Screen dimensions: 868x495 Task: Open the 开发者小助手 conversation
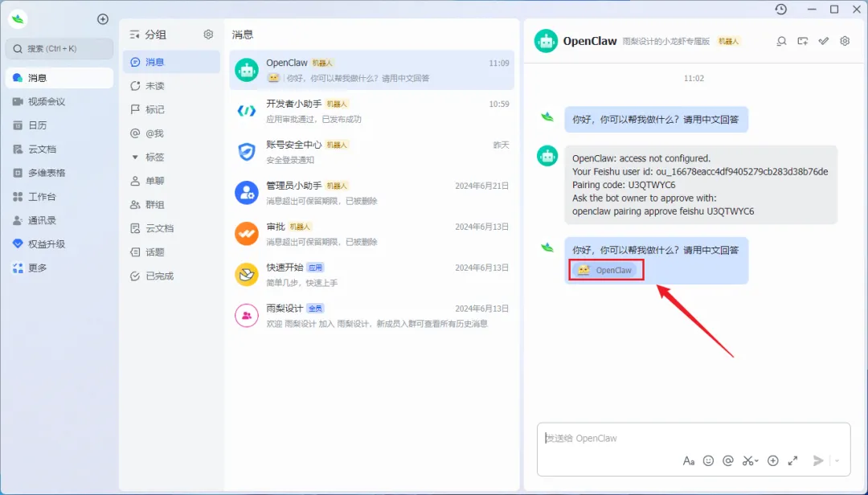point(371,111)
